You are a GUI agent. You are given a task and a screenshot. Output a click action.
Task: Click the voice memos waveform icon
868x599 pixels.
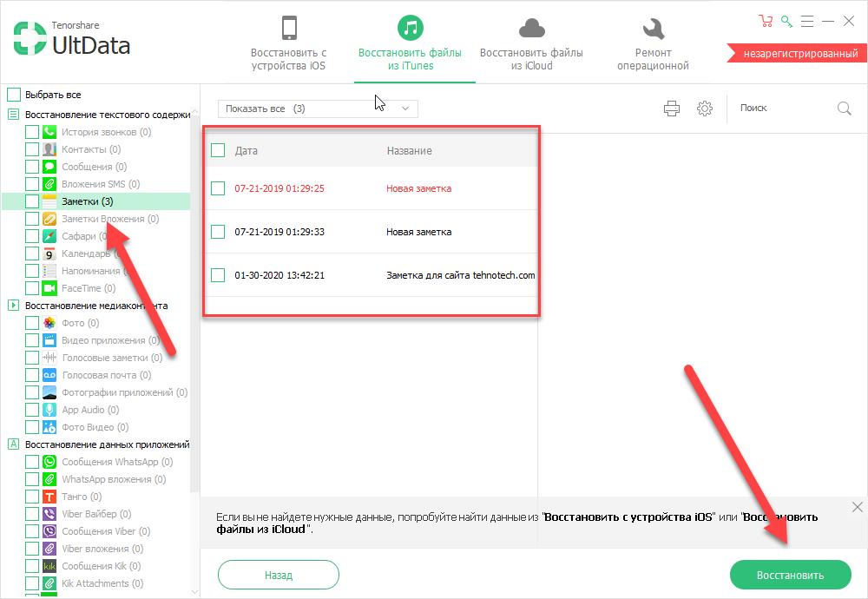click(49, 358)
